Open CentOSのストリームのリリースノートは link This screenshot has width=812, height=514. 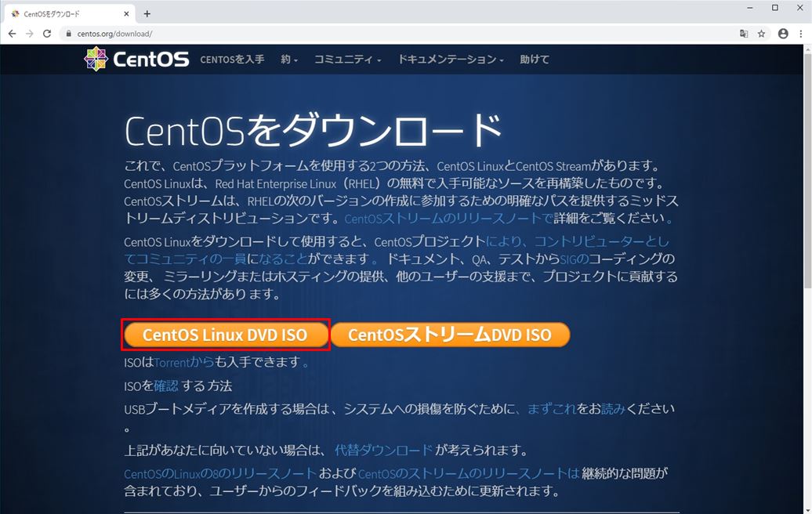(469, 473)
